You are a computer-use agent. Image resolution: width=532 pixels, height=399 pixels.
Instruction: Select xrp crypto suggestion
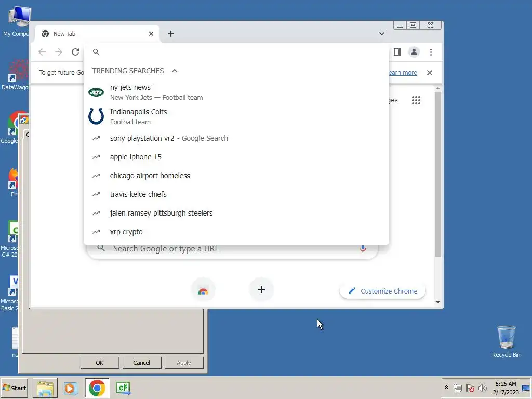point(236,232)
